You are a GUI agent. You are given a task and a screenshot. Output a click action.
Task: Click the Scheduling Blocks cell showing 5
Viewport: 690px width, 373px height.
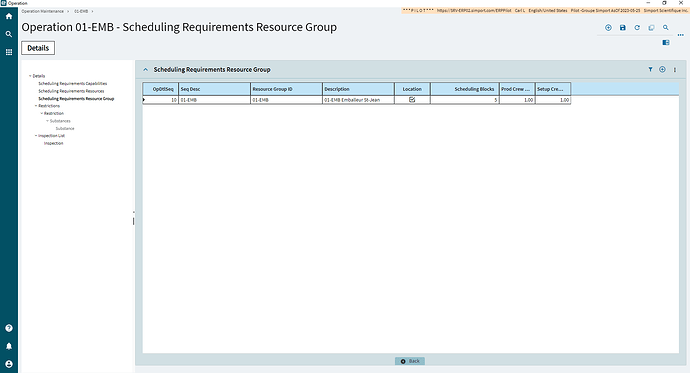(465, 100)
